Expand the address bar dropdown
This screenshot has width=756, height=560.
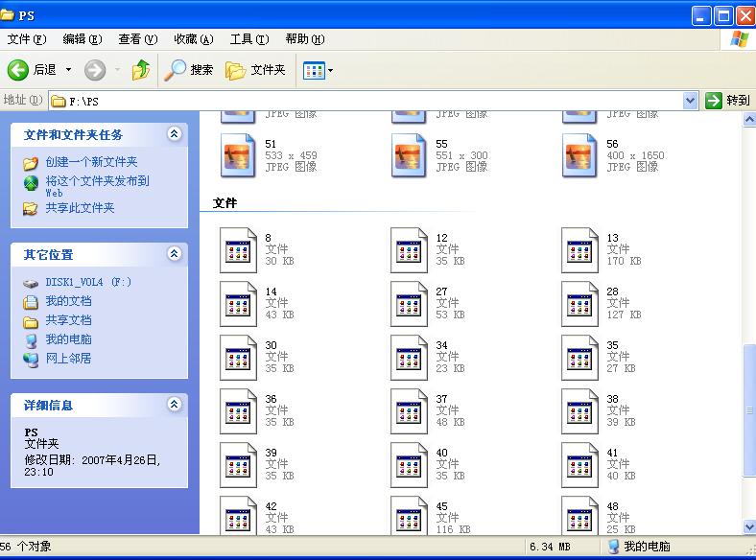coord(690,101)
